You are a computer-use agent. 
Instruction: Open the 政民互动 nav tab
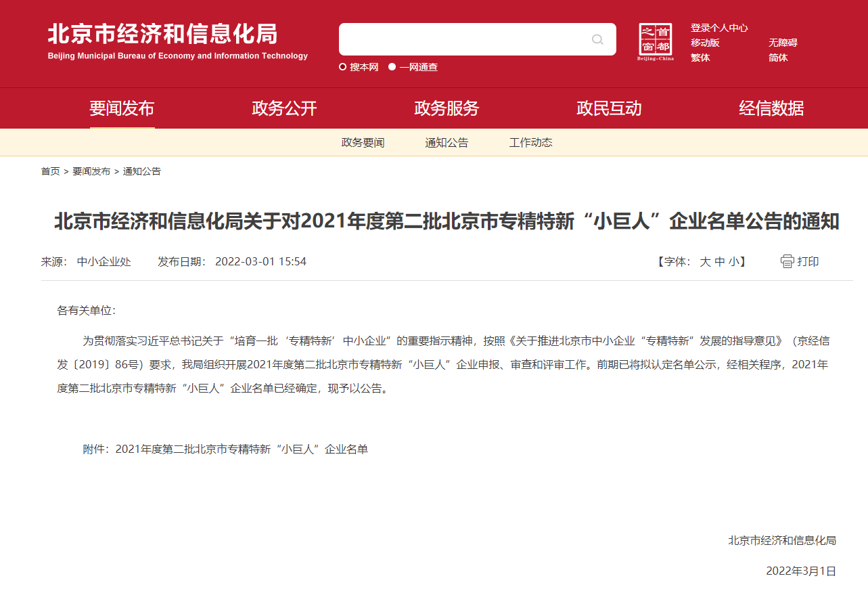click(x=609, y=108)
